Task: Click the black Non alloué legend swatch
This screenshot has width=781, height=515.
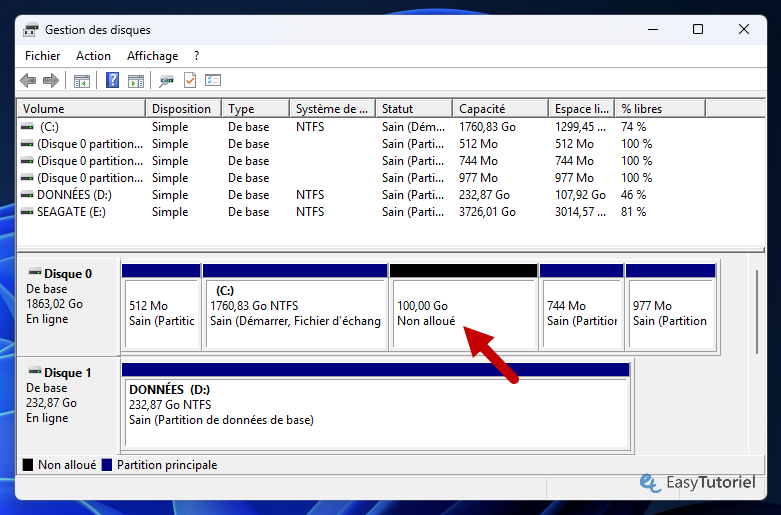Action: point(28,465)
